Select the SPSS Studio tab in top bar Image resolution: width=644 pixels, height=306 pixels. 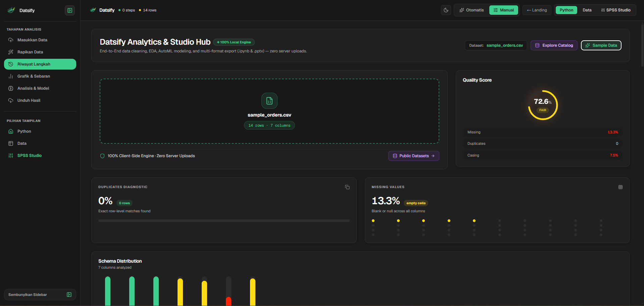click(x=616, y=10)
